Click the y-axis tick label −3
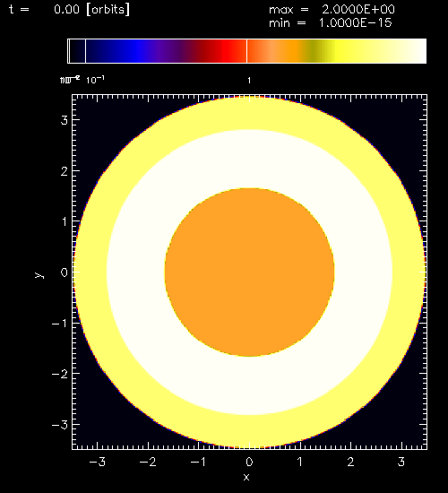Viewport: 448px width, 493px height. (60, 425)
